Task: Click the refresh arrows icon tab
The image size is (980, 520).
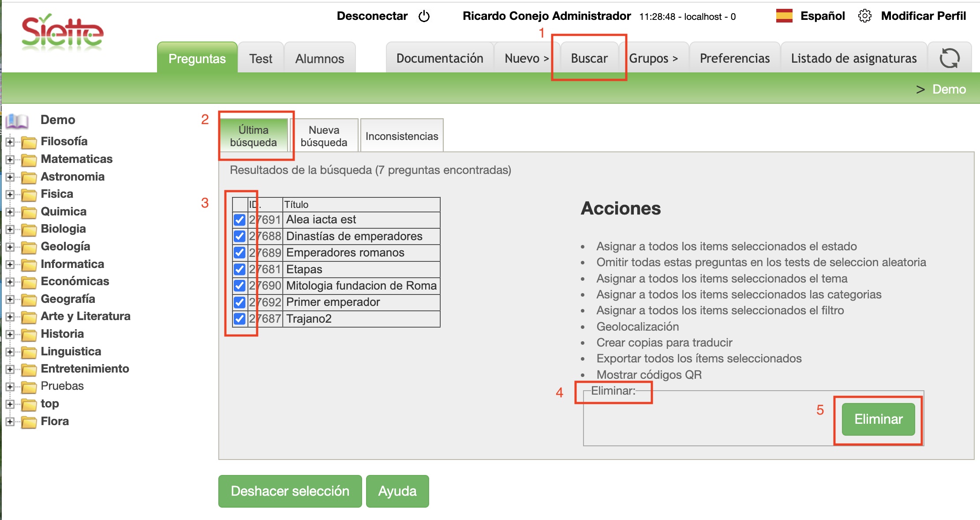Action: tap(949, 58)
